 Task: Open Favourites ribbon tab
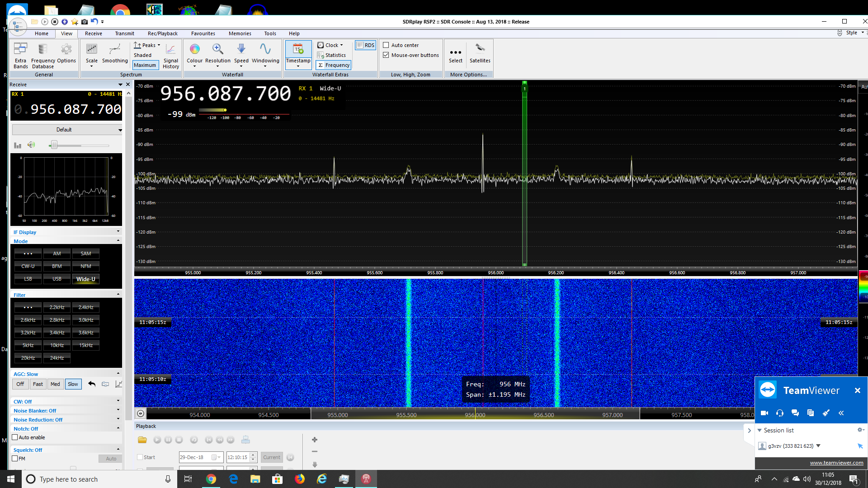[x=203, y=33]
